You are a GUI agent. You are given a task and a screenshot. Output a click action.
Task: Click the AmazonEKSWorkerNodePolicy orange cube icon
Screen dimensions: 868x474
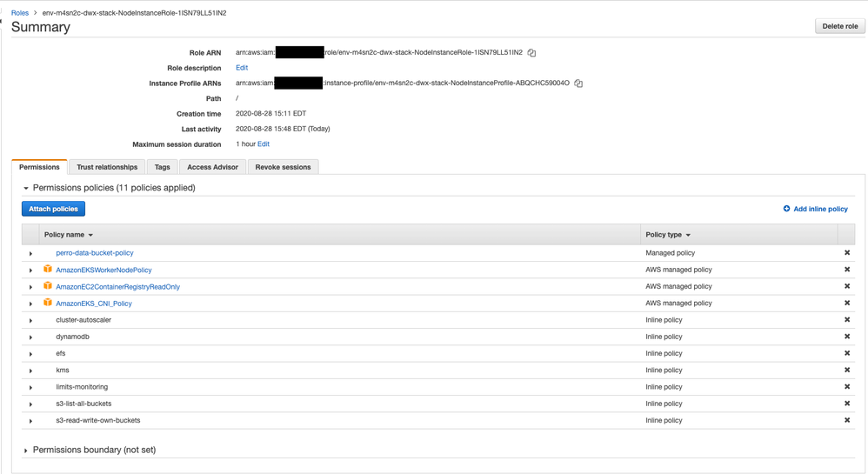pyautogui.click(x=48, y=269)
